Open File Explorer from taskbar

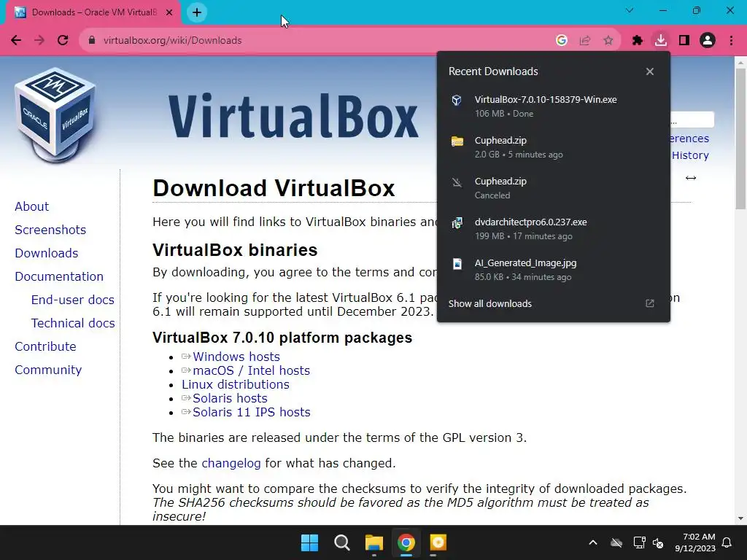tap(374, 542)
